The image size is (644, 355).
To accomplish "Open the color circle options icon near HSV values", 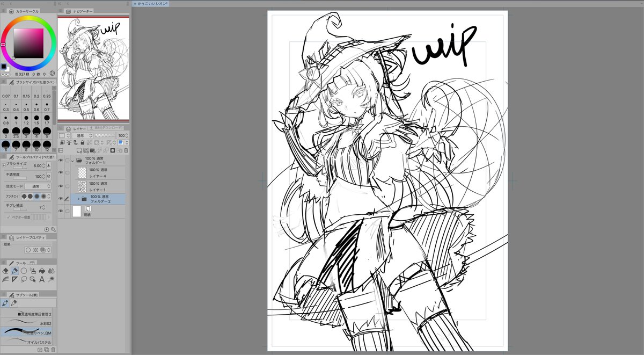I will point(52,73).
